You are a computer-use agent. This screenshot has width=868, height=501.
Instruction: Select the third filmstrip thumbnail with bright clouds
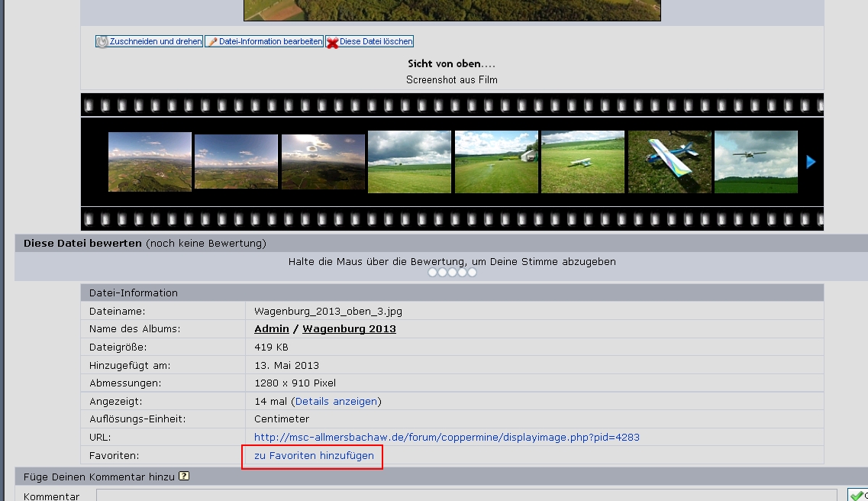point(323,162)
